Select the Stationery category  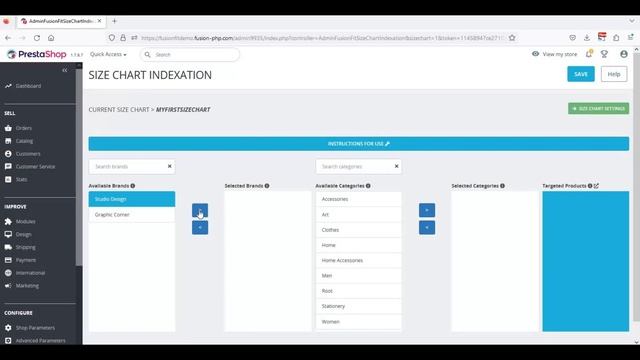coord(359,306)
